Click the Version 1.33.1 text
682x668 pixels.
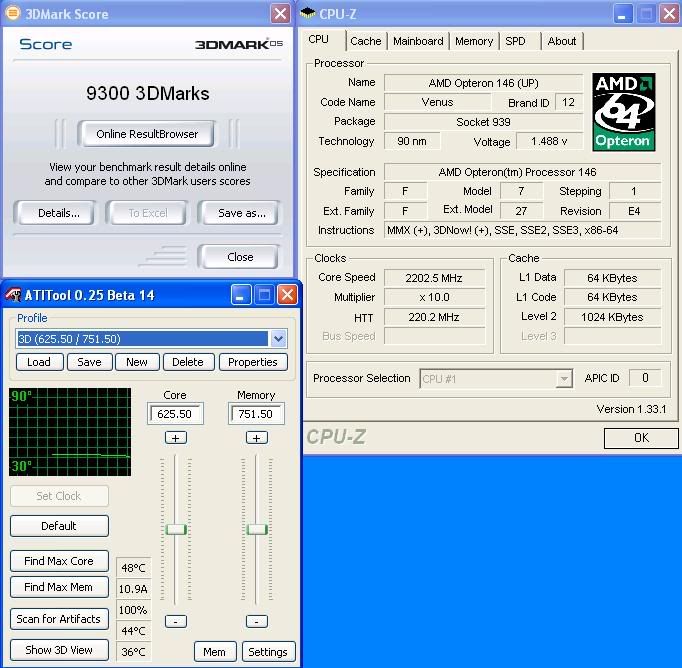click(x=631, y=409)
